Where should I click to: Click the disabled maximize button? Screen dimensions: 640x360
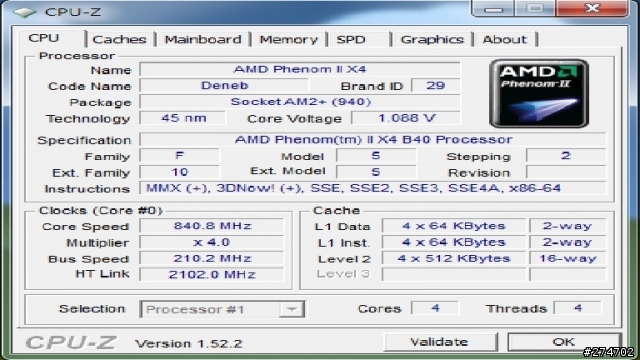(x=536, y=8)
